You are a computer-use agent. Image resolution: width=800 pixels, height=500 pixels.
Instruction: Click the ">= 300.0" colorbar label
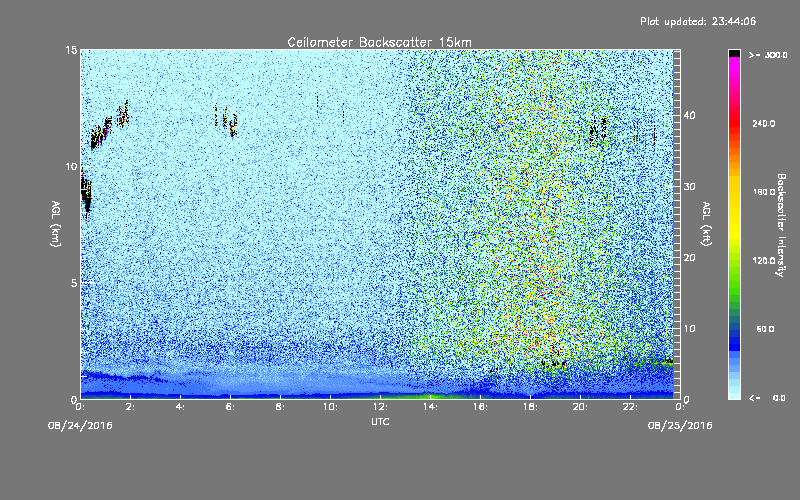click(768, 55)
